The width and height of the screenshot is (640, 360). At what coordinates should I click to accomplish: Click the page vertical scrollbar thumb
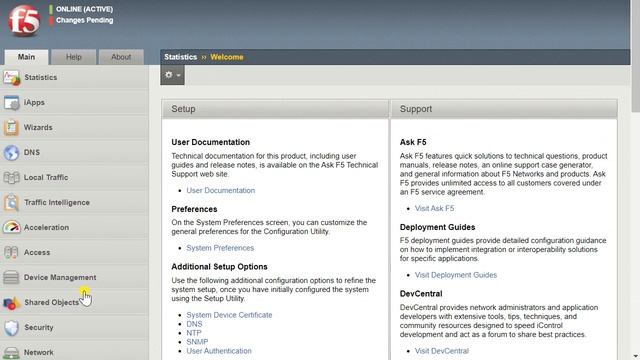[635, 55]
